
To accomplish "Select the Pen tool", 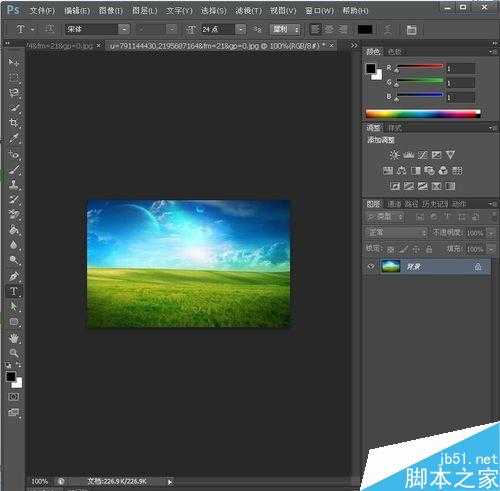I will pyautogui.click(x=14, y=276).
